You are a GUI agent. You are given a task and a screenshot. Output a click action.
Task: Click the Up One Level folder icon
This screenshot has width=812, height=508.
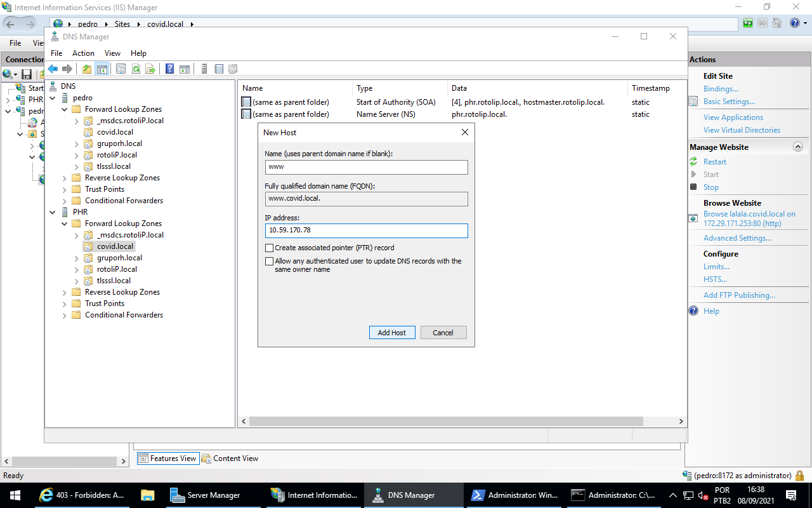point(87,69)
